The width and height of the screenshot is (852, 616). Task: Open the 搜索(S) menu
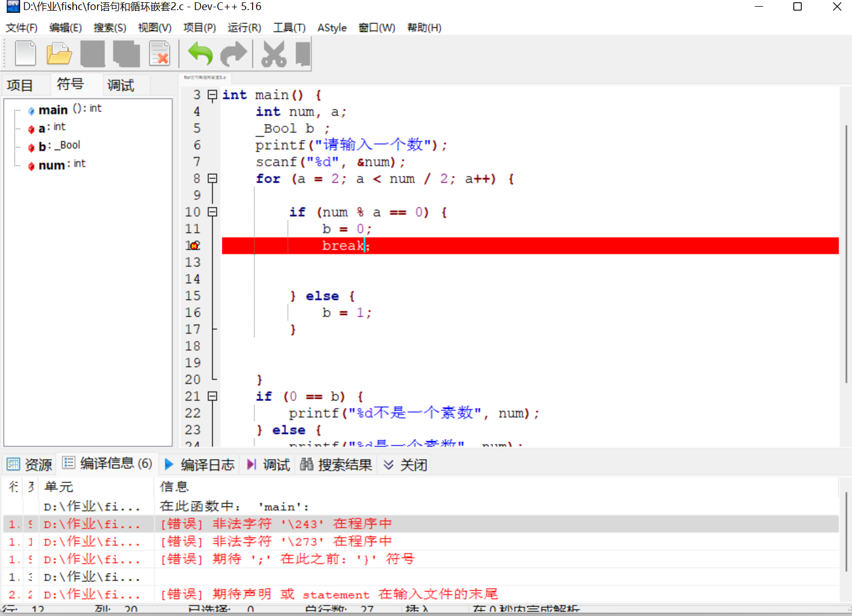pyautogui.click(x=110, y=27)
